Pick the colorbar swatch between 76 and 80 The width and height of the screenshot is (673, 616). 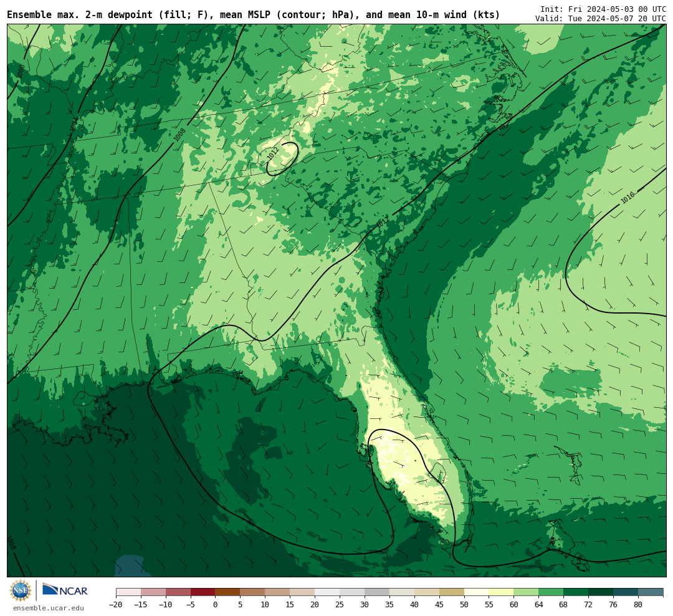point(626,592)
